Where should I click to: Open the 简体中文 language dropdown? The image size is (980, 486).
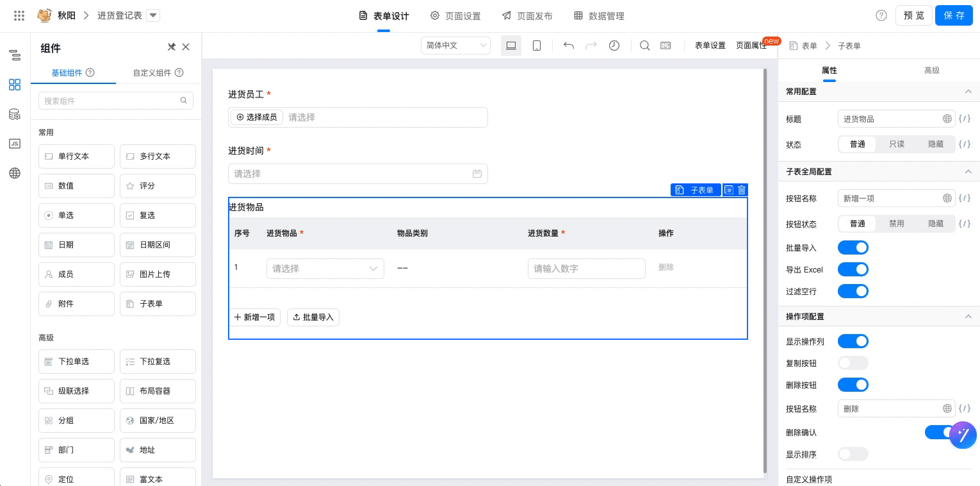click(x=455, y=46)
